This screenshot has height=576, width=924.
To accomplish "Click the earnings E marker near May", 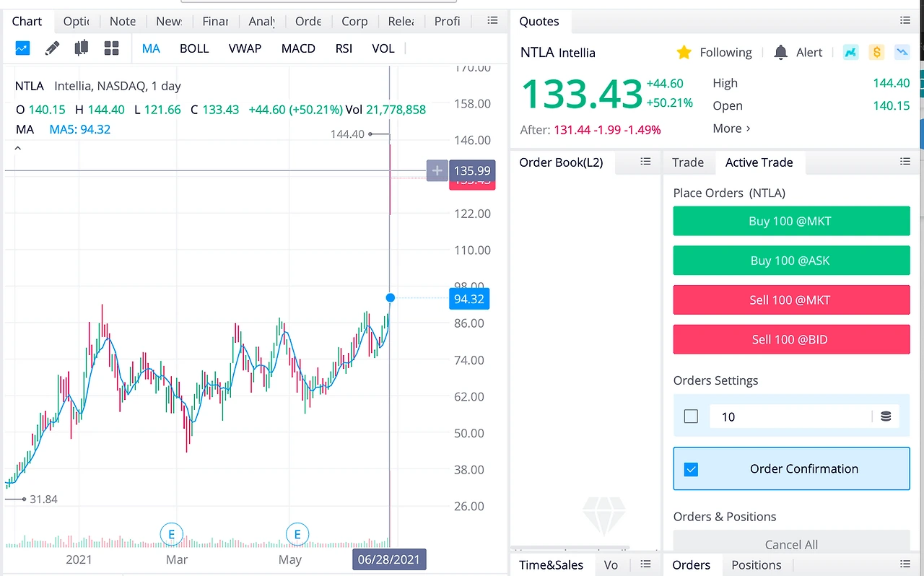I will (x=297, y=535).
